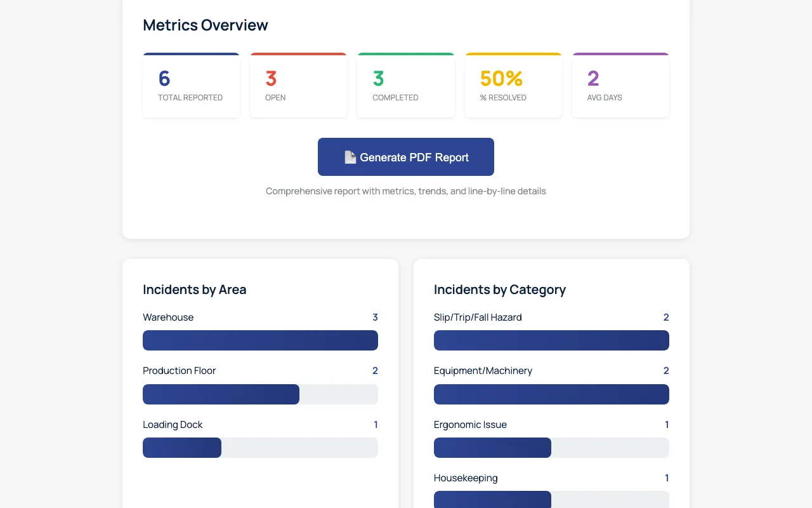Select the Loading Dock area label
This screenshot has height=508, width=812.
point(173,425)
